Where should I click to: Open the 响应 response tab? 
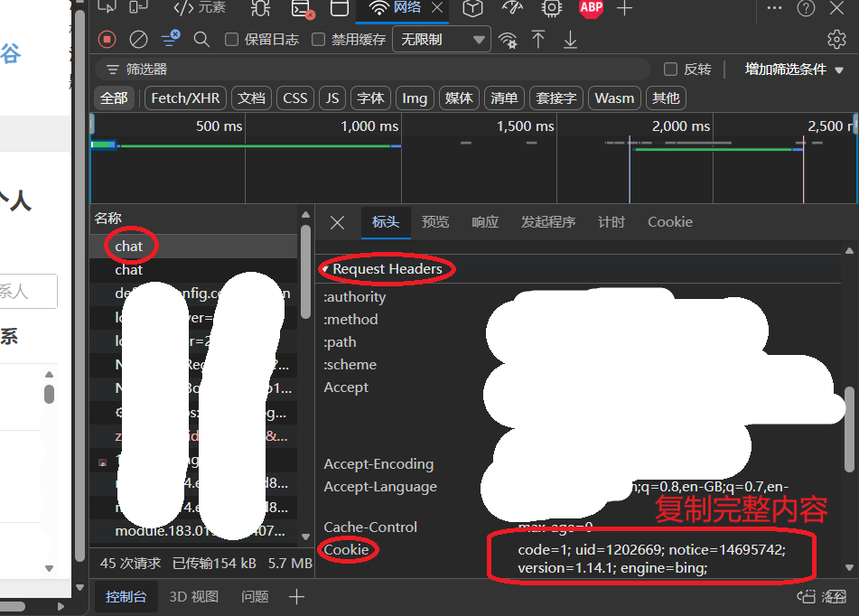tap(485, 222)
